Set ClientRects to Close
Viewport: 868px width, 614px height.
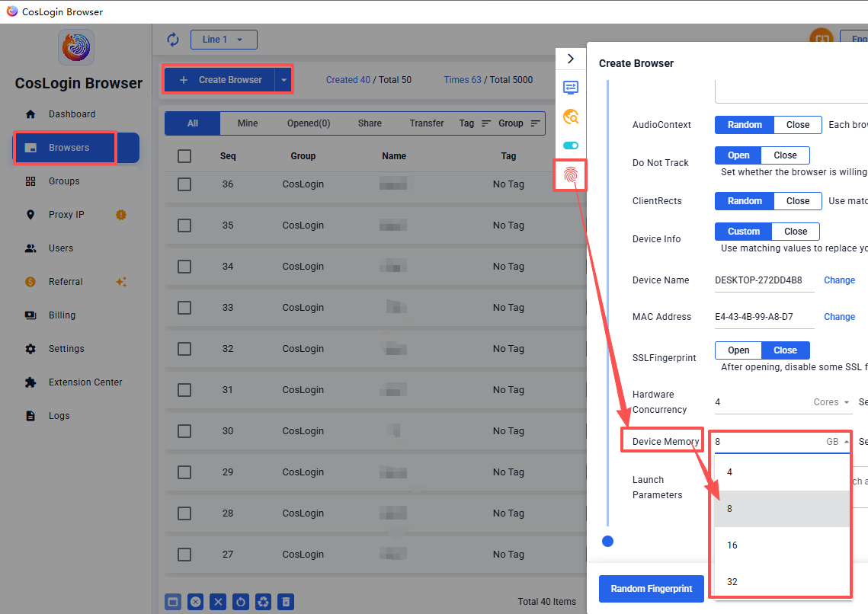pyautogui.click(x=798, y=201)
